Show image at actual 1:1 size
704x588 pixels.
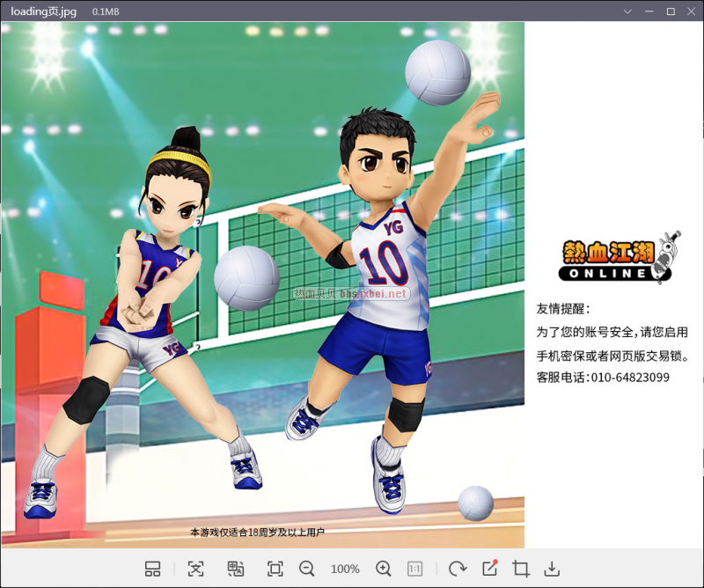coord(416,569)
